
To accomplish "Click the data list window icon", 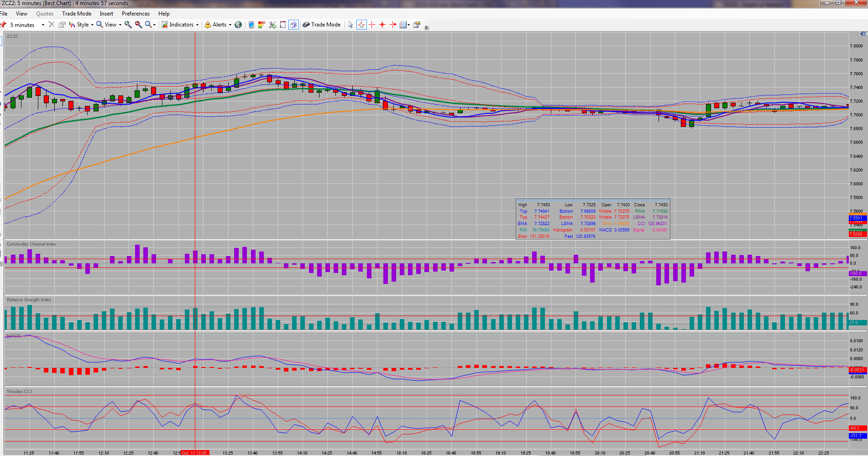I will click(x=403, y=25).
